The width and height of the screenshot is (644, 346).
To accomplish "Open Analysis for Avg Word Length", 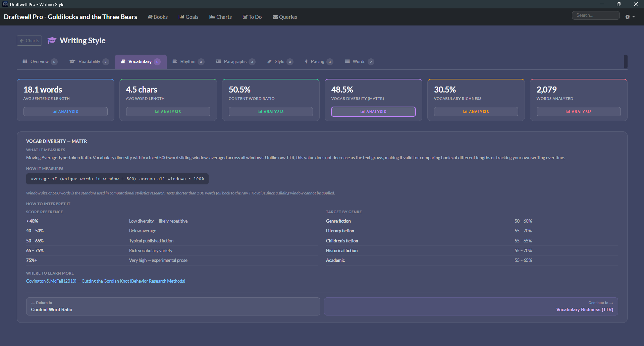I will [x=168, y=112].
